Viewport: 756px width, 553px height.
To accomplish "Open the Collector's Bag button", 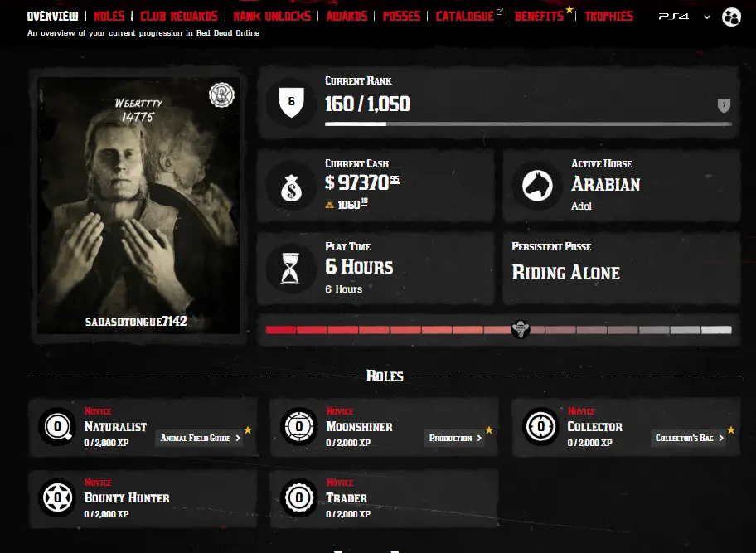I will [x=689, y=439].
